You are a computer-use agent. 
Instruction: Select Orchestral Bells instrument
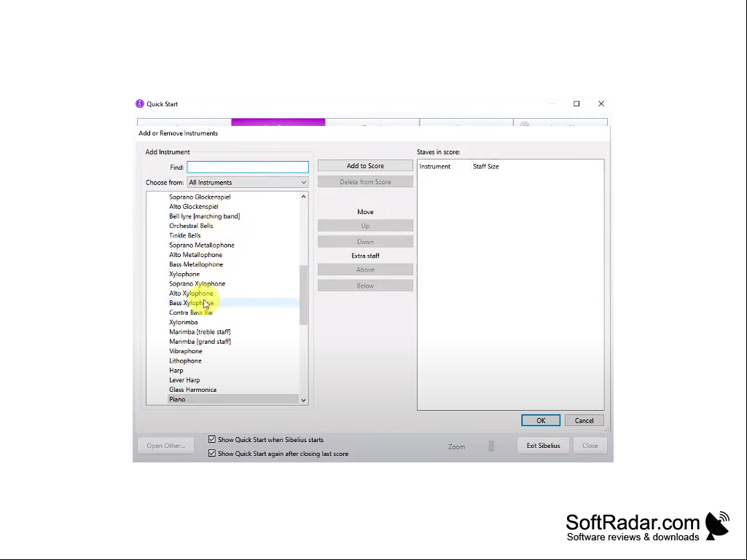tap(191, 226)
